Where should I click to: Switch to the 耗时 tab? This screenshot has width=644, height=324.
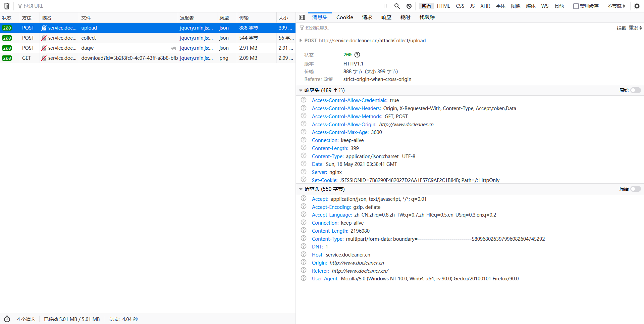pos(406,17)
